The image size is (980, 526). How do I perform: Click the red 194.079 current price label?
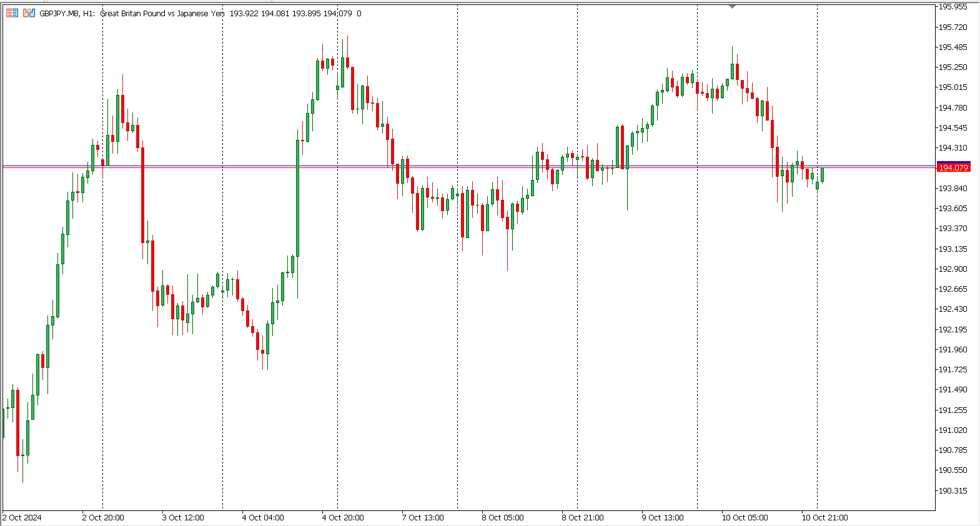pyautogui.click(x=953, y=167)
